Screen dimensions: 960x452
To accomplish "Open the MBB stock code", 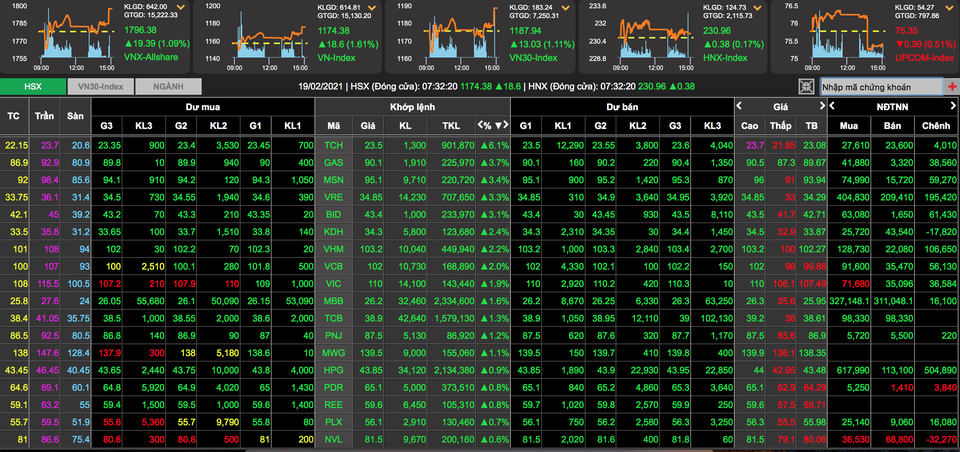I will [x=334, y=301].
